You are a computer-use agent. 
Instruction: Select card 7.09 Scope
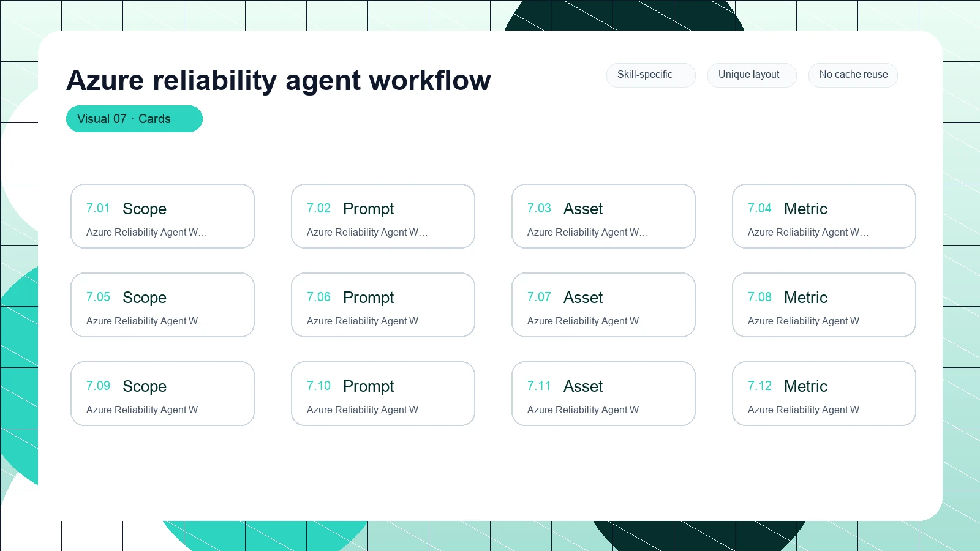click(x=162, y=394)
